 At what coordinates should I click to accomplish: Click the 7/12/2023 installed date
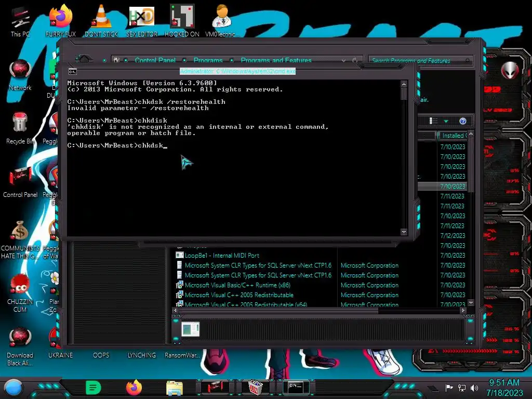coord(453,235)
